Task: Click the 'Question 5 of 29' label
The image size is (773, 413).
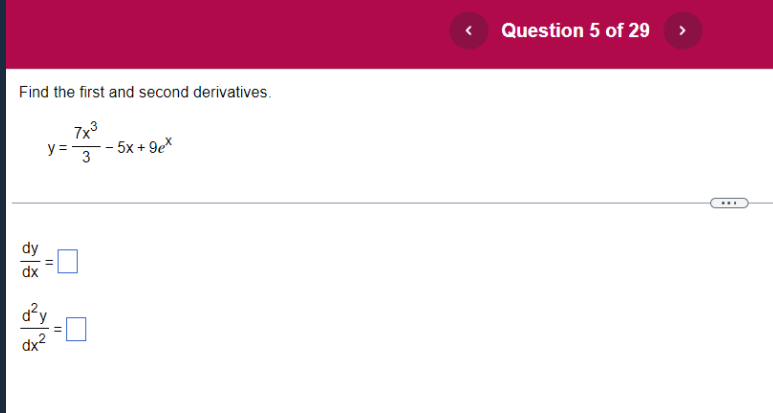Action: coord(575,31)
